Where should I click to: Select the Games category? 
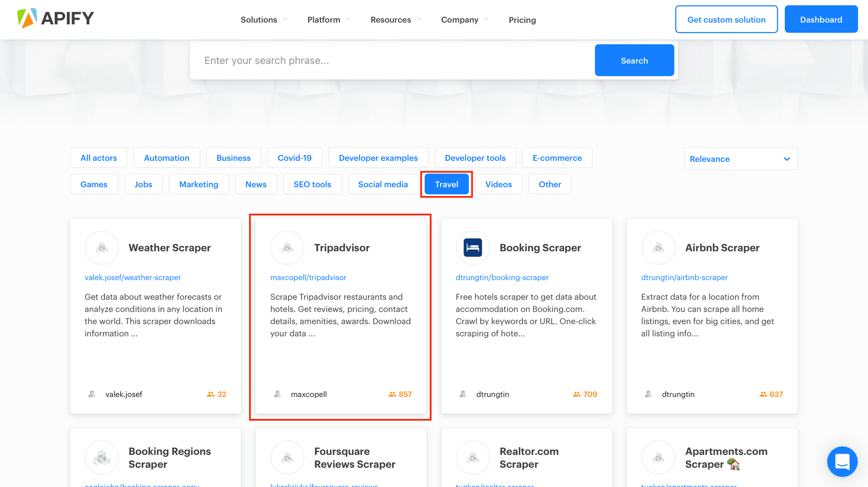[94, 184]
